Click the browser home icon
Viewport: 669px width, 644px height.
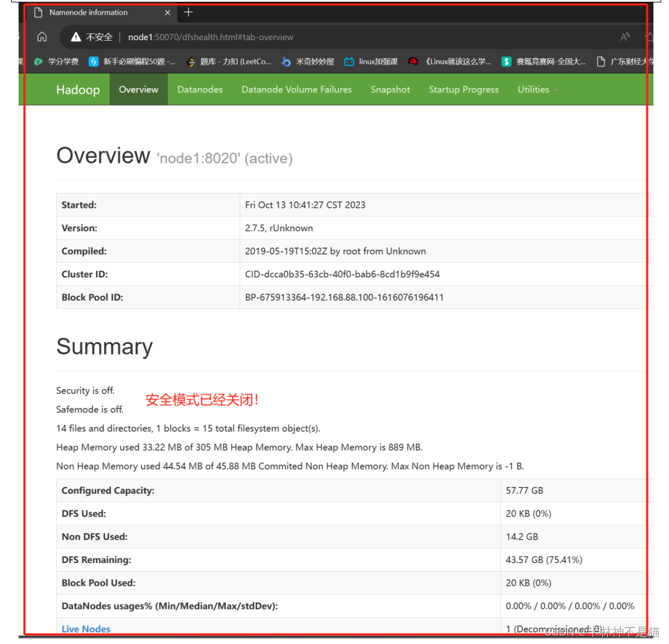(x=42, y=37)
